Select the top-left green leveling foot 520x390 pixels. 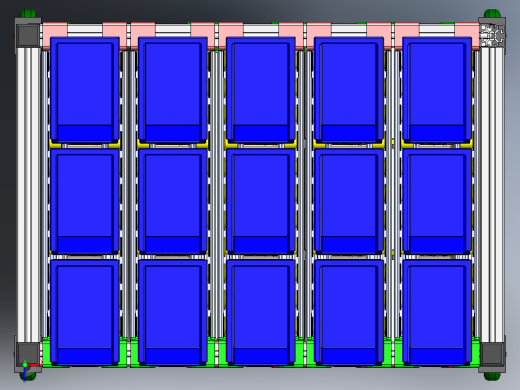[x=28, y=14]
